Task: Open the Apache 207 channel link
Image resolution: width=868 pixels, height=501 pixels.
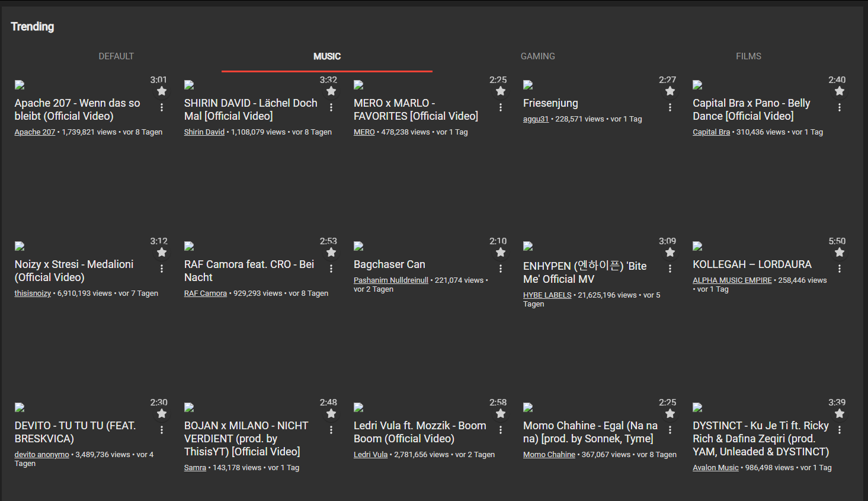Action: pyautogui.click(x=34, y=132)
